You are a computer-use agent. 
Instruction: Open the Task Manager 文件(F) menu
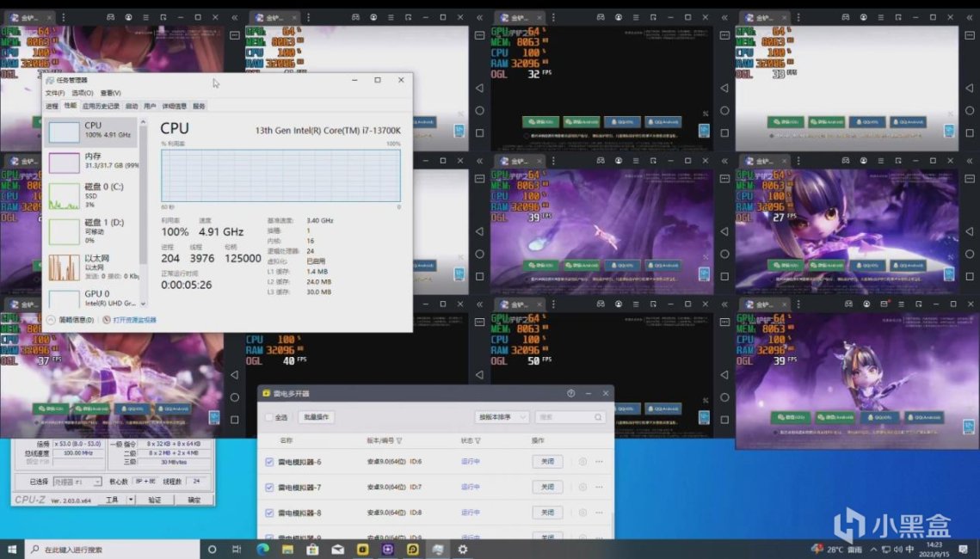[55, 93]
